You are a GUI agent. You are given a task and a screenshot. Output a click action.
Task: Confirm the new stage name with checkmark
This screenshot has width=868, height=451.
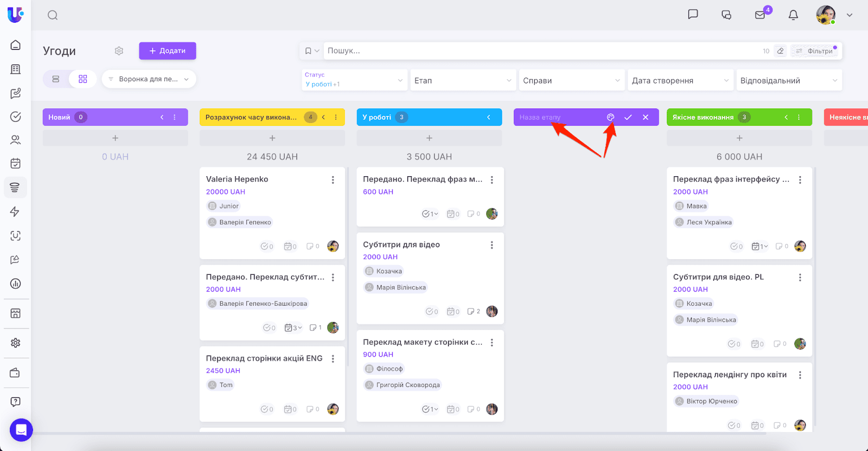(x=628, y=117)
